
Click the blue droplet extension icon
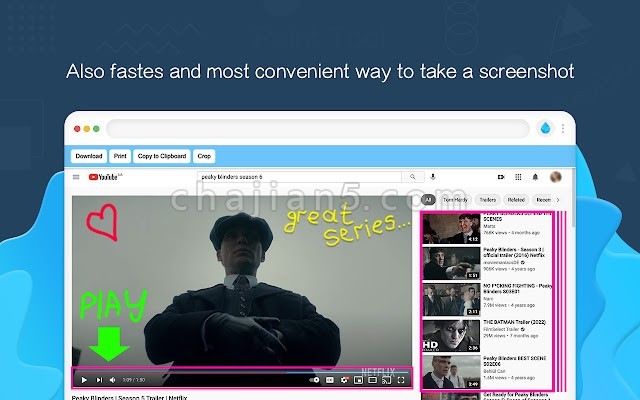click(545, 129)
